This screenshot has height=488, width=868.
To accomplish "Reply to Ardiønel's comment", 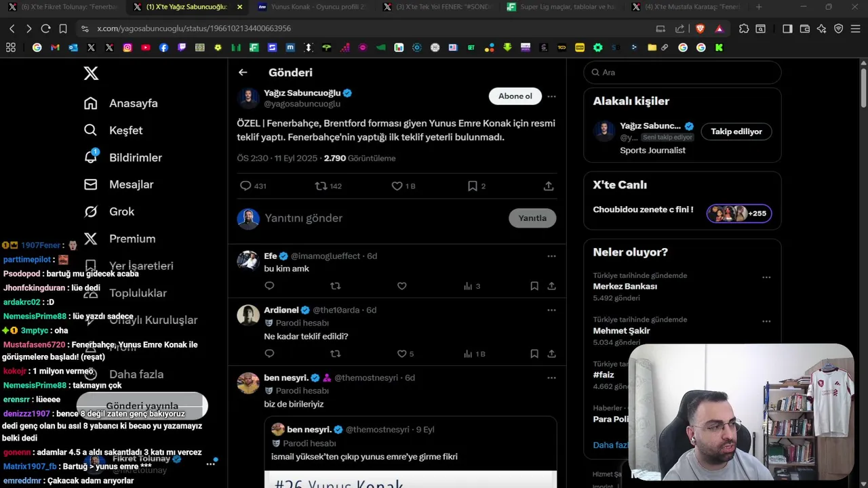I will 269,354.
